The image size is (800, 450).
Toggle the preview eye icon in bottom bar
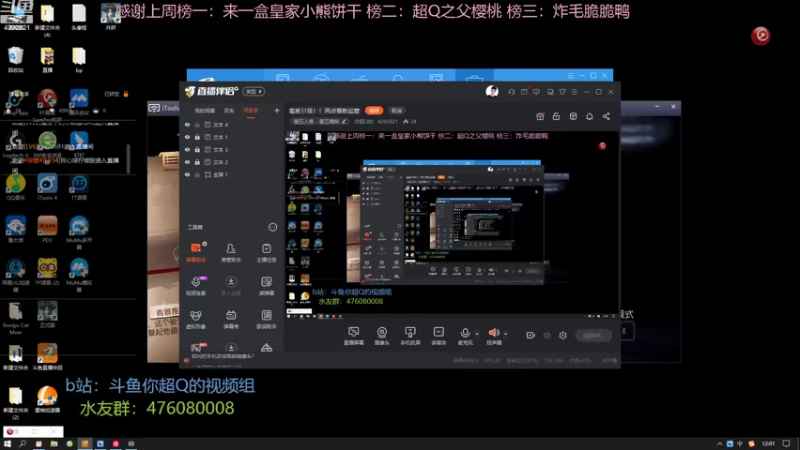547,335
